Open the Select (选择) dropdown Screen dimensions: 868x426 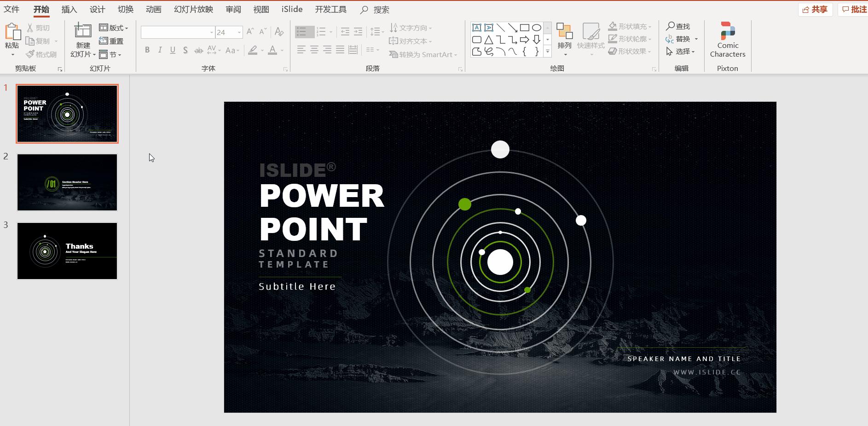[x=681, y=51]
